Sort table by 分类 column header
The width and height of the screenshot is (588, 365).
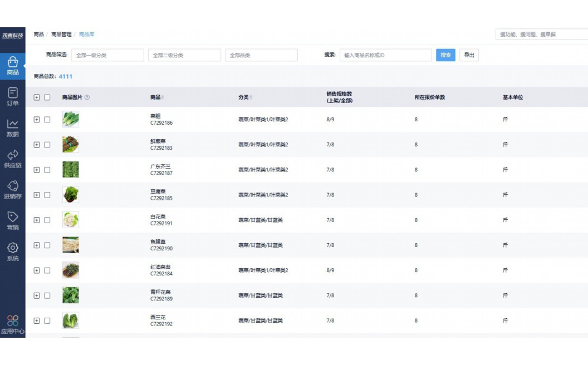244,97
